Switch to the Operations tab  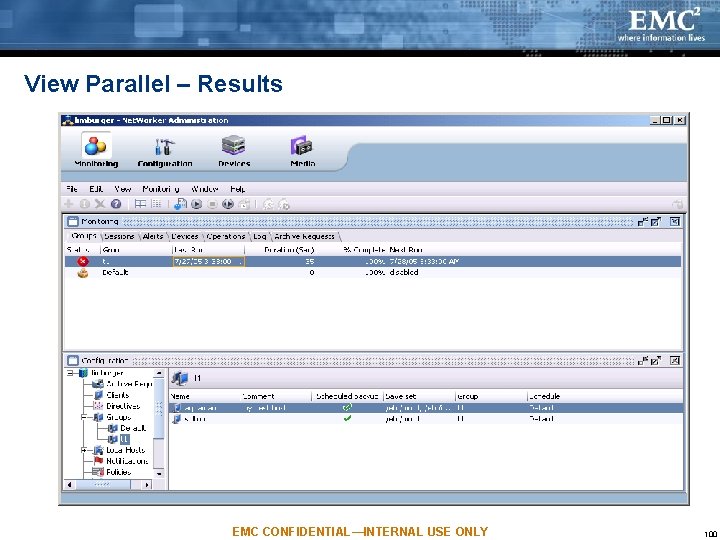(225, 236)
